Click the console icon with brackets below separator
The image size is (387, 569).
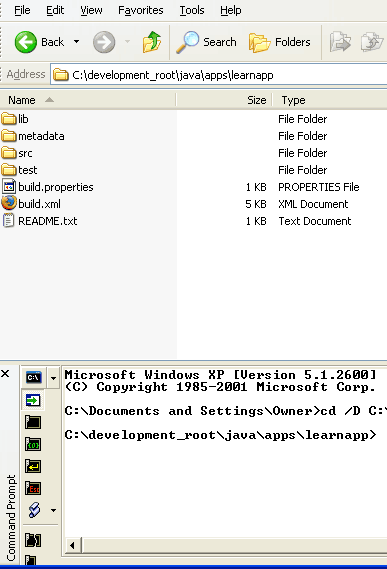pos(33,540)
